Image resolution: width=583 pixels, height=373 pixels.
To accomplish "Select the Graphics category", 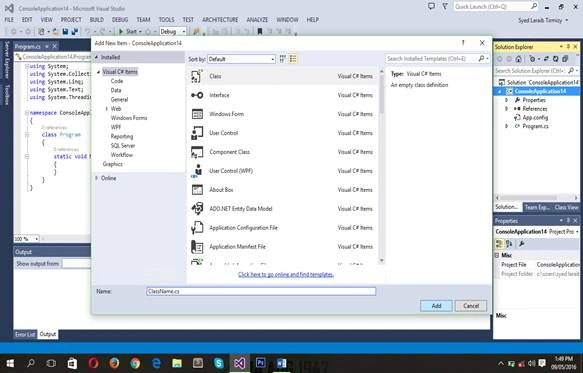I will pos(113,164).
